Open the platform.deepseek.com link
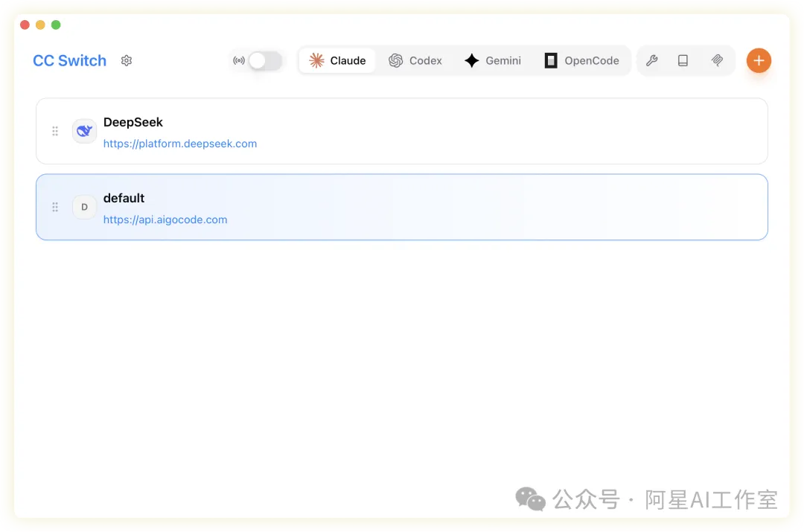Image resolution: width=804 pixels, height=532 pixels. [x=180, y=144]
